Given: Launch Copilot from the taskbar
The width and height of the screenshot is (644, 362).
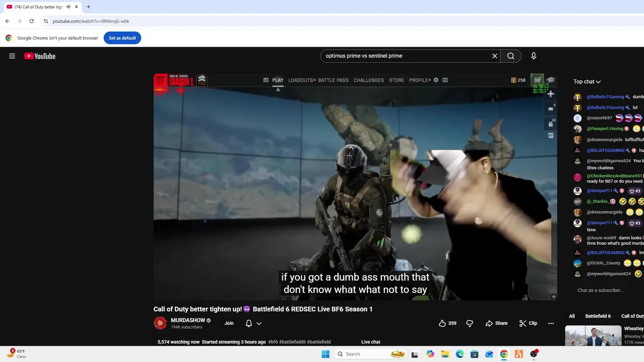Looking at the screenshot, I should [430, 354].
